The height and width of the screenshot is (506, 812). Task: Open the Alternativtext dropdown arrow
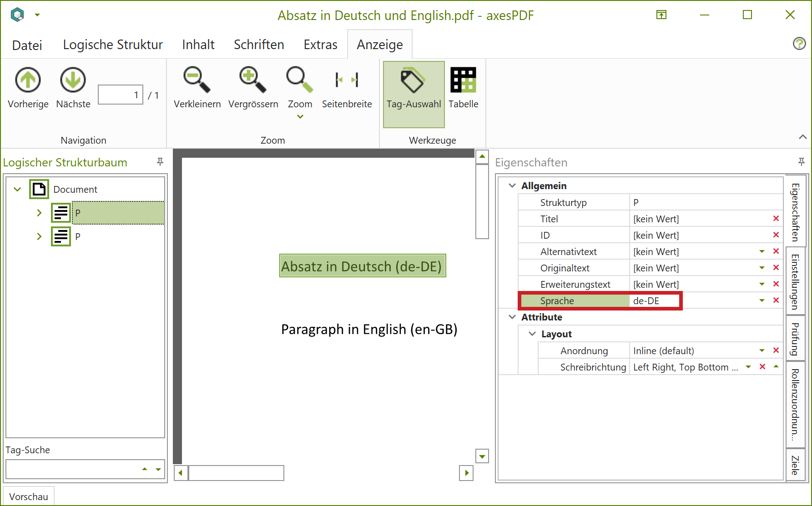(762, 251)
